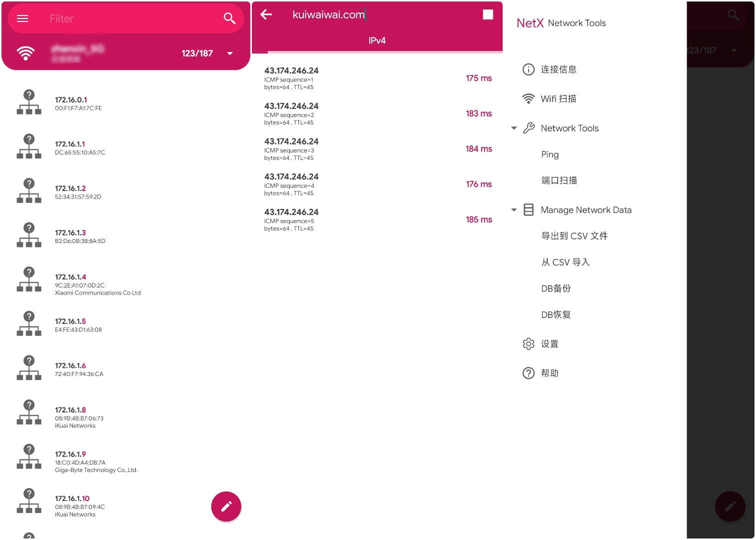Open the navigation hamburger menu

(x=22, y=18)
